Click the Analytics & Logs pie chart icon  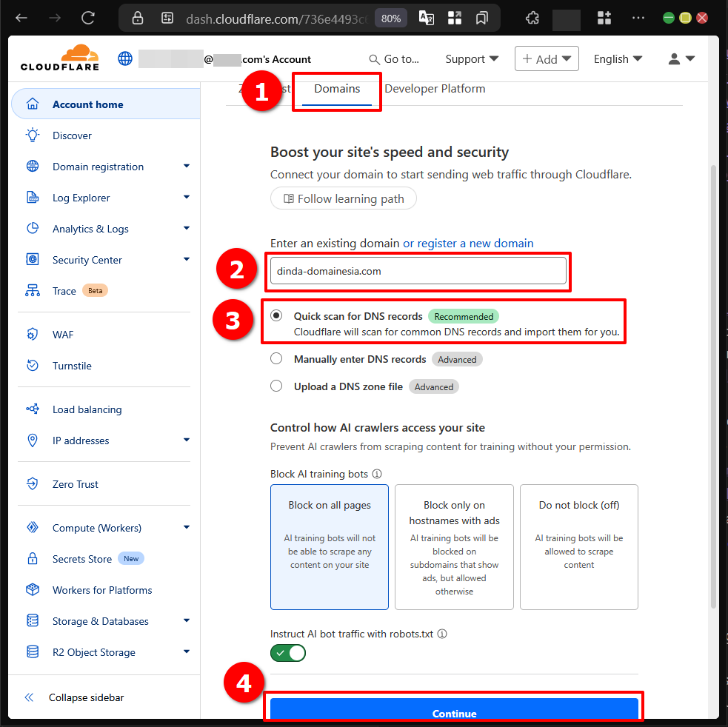pyautogui.click(x=33, y=229)
